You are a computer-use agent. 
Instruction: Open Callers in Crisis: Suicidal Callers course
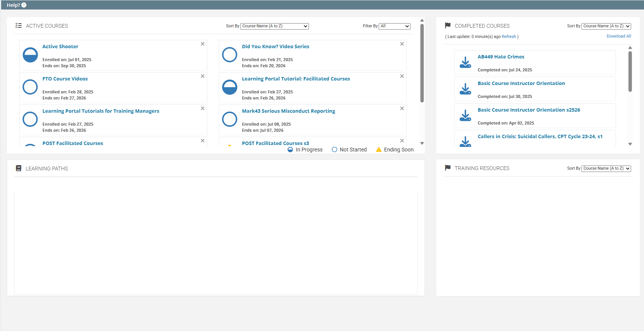(540, 137)
